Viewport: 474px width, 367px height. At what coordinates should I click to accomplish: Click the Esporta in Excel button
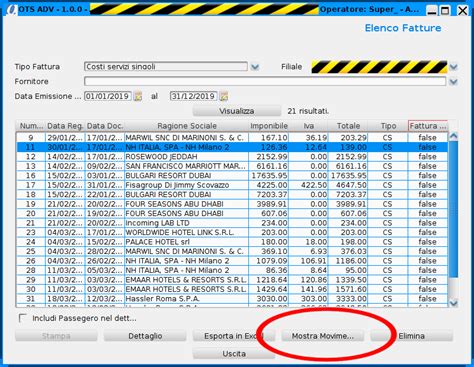[234, 336]
